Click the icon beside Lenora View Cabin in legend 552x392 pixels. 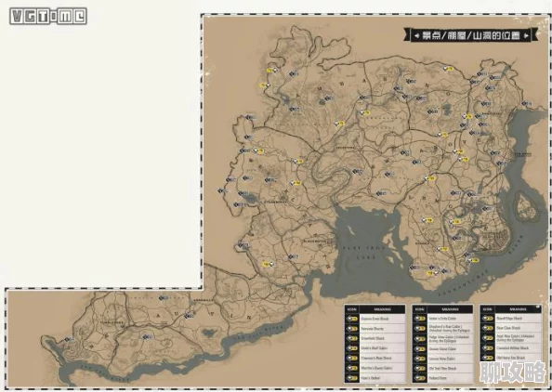coord(420,359)
